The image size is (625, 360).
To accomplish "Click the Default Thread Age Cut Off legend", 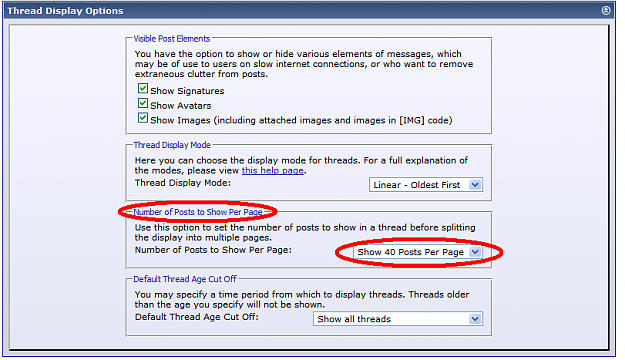I will [x=185, y=279].
